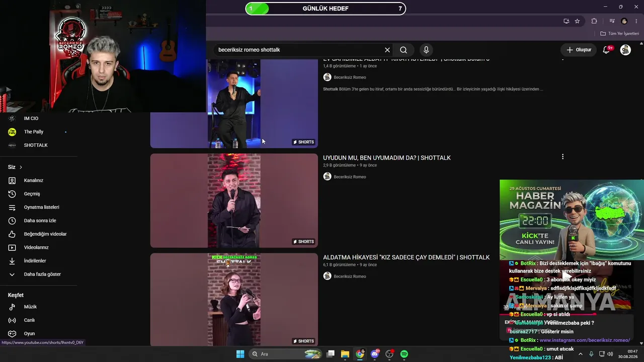
Task: Open more options for 'UYUDUN MU' video
Action: tap(562, 157)
